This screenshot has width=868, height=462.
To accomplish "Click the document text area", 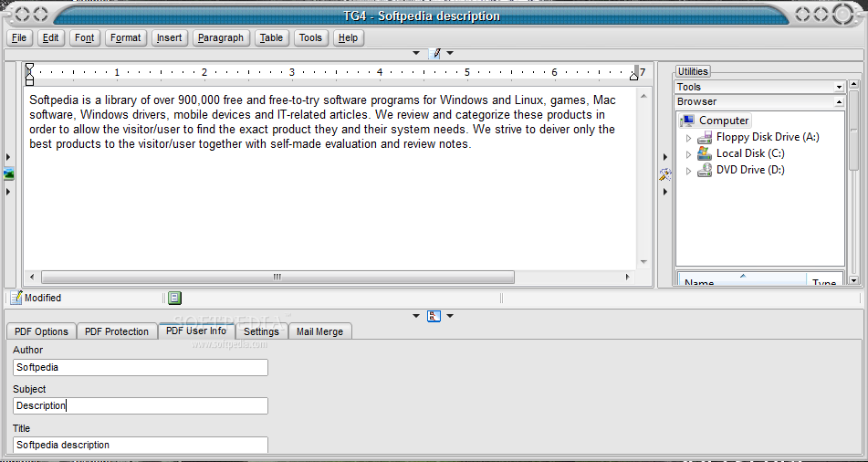I will pos(329,177).
